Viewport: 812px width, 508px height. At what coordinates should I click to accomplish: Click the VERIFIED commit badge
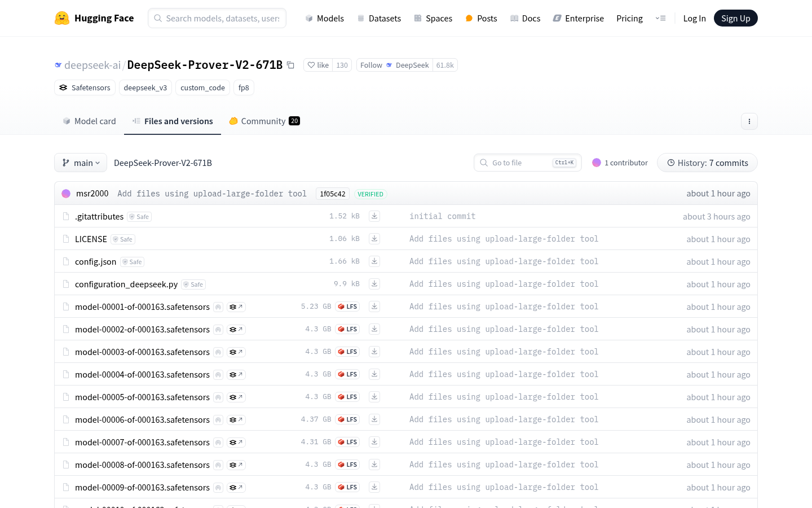pyautogui.click(x=370, y=194)
